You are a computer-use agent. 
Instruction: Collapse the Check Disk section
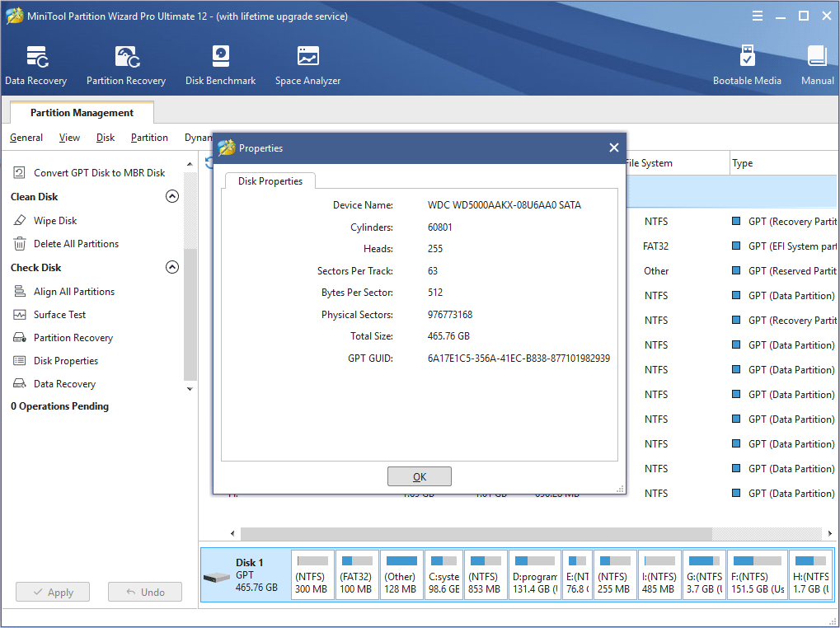(x=172, y=267)
